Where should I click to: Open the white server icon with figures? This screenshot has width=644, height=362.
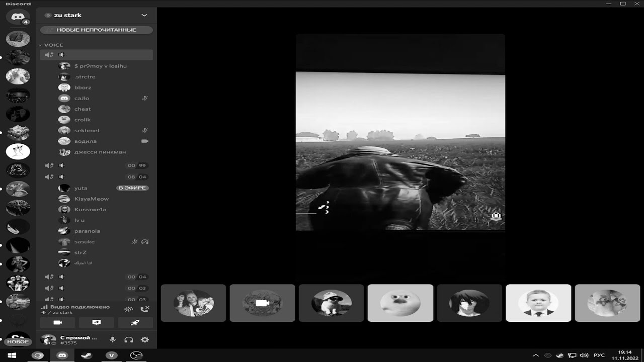[18, 151]
